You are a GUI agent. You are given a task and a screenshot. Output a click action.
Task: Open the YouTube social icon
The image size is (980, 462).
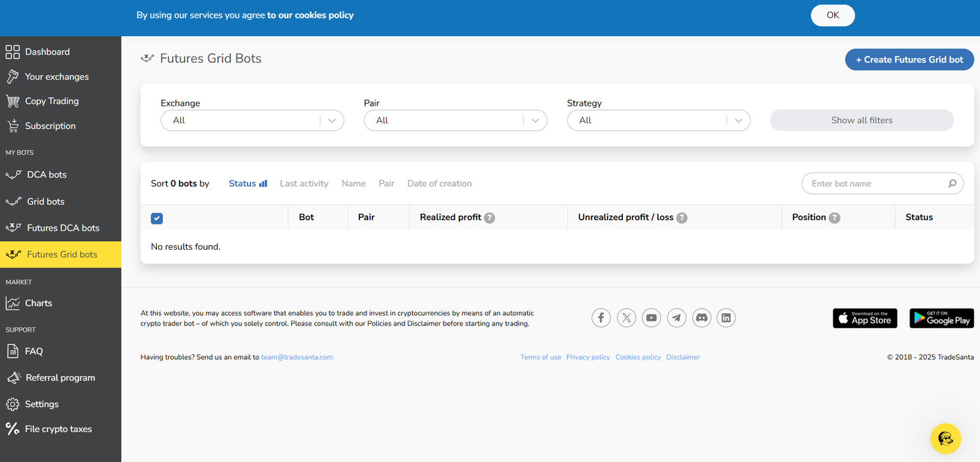click(x=651, y=318)
